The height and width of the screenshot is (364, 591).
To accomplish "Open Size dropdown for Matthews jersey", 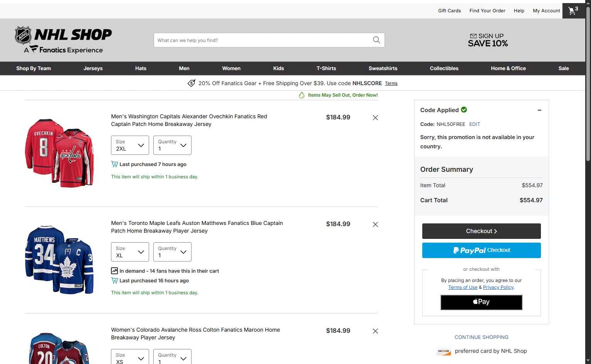I will tap(130, 252).
